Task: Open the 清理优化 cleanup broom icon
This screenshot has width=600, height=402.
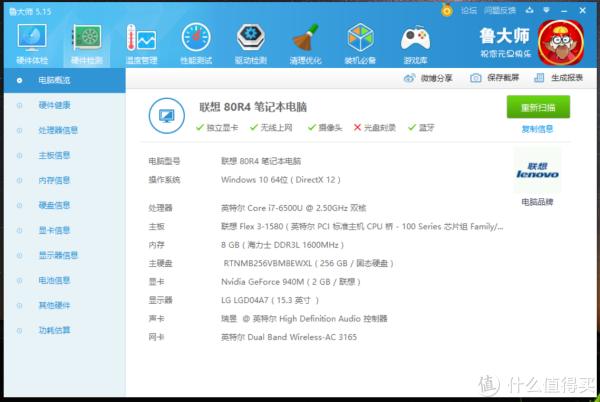Action: [x=305, y=43]
